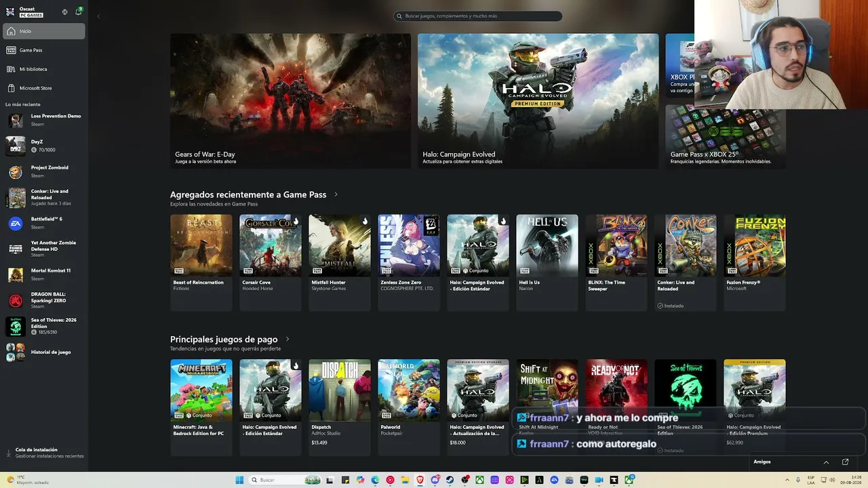Open Microsoft Store from the sidebar
Image resolution: width=868 pixels, height=488 pixels.
[44, 88]
